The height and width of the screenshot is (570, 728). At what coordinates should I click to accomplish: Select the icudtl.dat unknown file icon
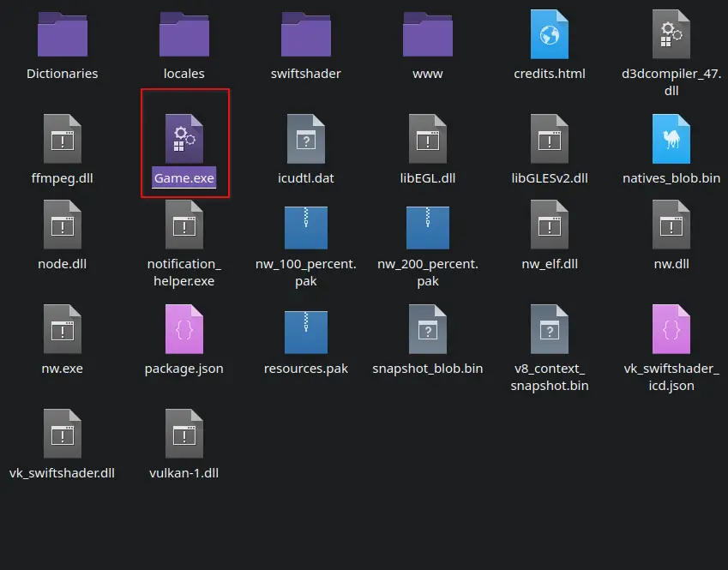pos(306,139)
